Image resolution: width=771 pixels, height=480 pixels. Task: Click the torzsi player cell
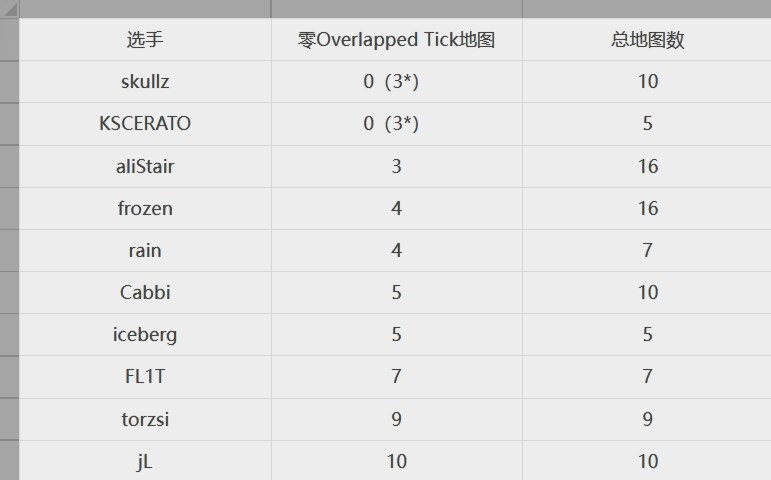pos(145,418)
